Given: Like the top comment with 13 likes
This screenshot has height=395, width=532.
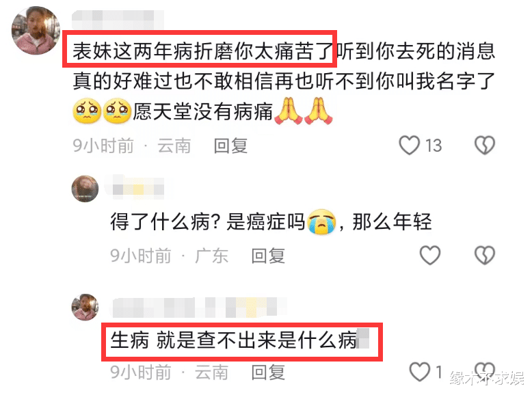Looking at the screenshot, I should (x=409, y=146).
